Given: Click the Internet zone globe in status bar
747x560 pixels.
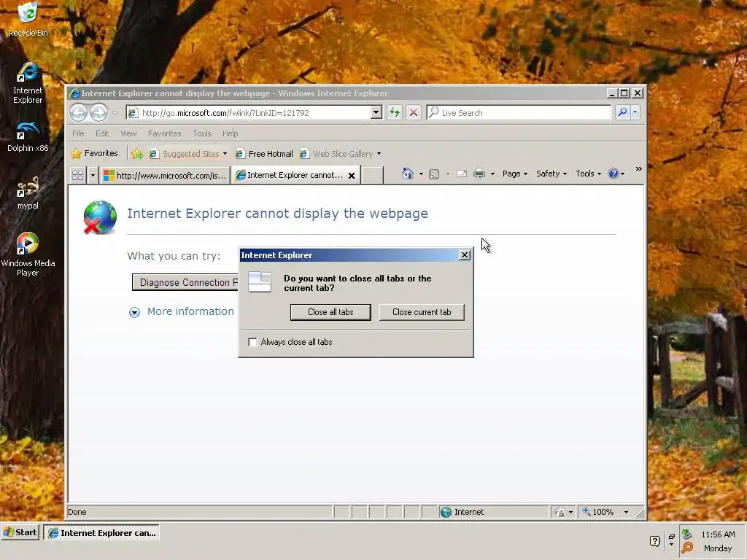Looking at the screenshot, I should coord(446,512).
